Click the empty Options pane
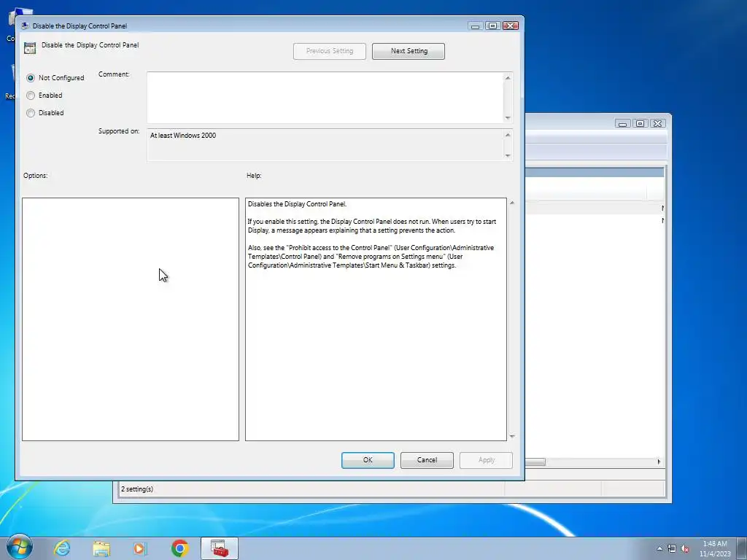The image size is (747, 560). [131, 319]
